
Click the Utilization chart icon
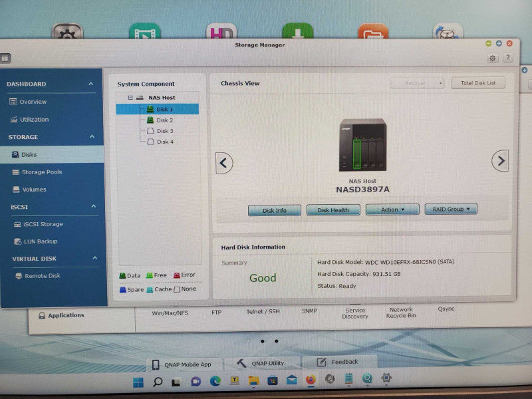click(14, 119)
